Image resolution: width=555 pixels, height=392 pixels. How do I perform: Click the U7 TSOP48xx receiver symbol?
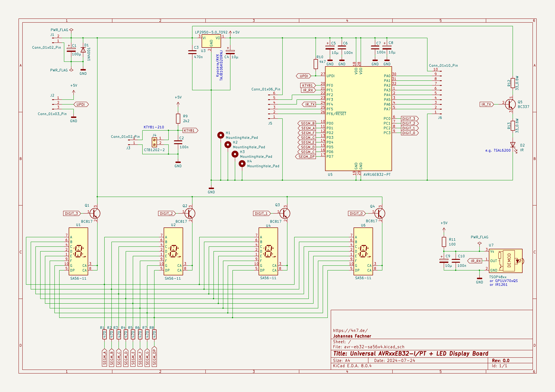(506, 261)
